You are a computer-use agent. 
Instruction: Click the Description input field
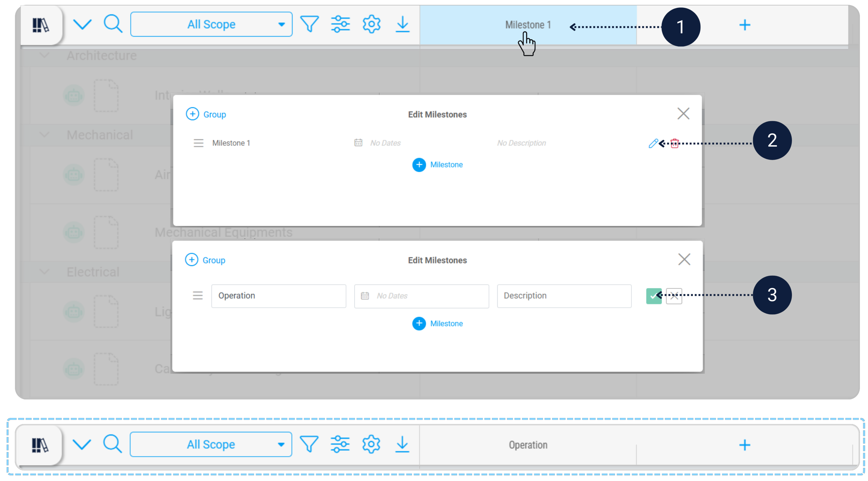pyautogui.click(x=564, y=296)
